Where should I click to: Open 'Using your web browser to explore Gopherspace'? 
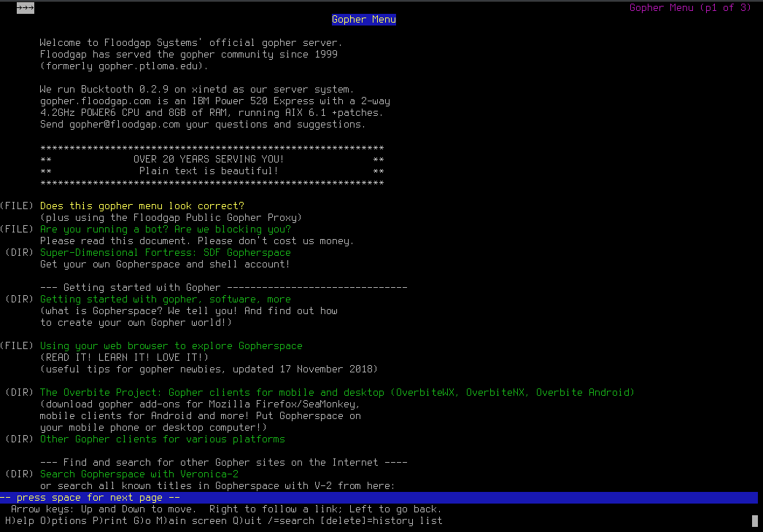point(171,346)
